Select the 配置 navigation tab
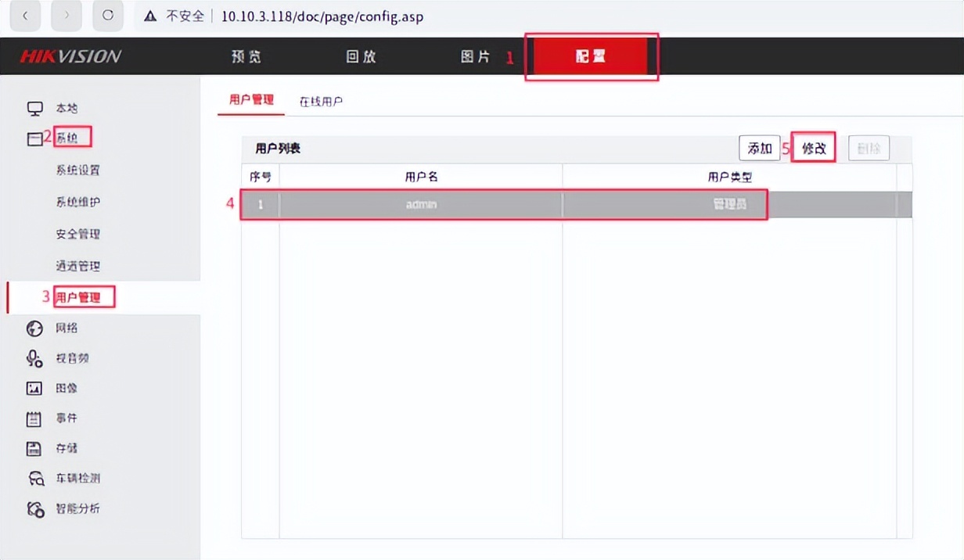The height and width of the screenshot is (560, 964). (592, 56)
